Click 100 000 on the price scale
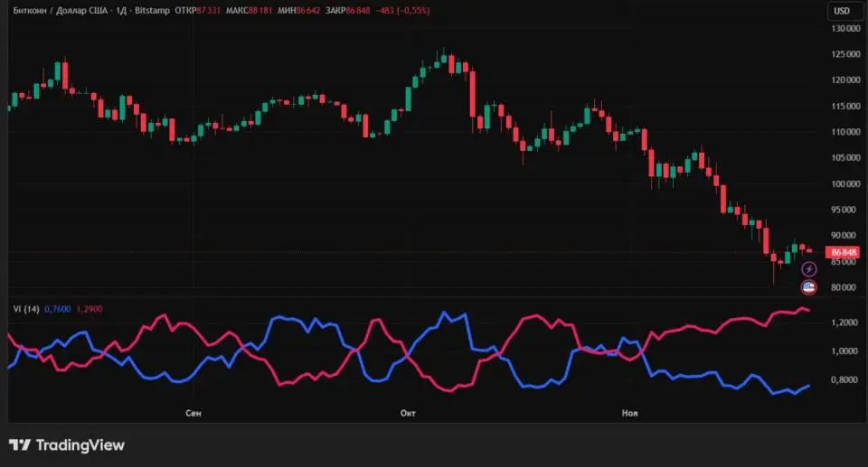The image size is (868, 467). tap(844, 184)
